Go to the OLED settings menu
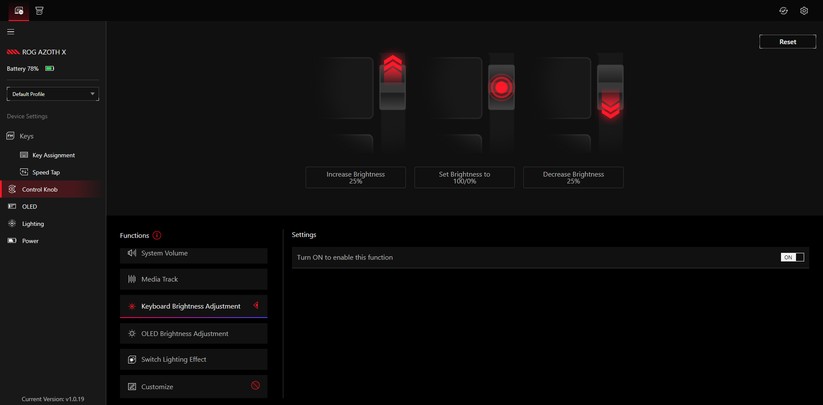Image resolution: width=823 pixels, height=405 pixels. click(x=29, y=206)
